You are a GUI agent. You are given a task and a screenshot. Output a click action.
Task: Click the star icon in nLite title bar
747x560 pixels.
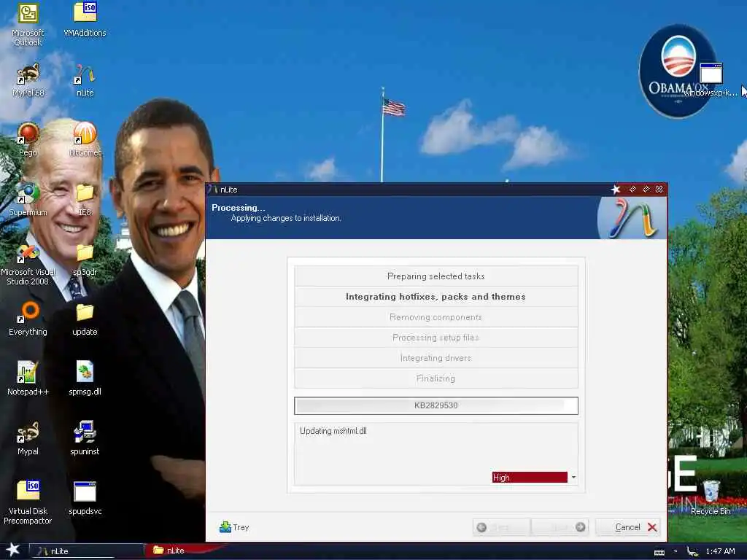[x=616, y=190]
